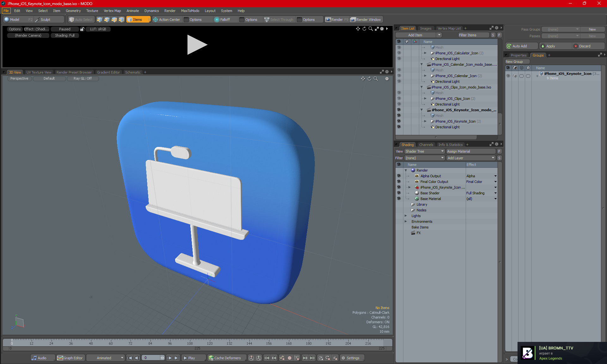Switch to the Channels tab
Screen dimensions: 607x364
426,145
